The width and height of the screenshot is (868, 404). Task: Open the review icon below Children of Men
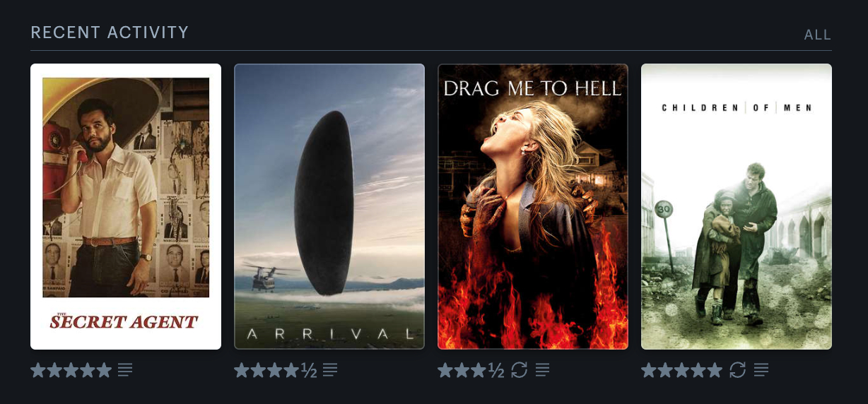point(761,369)
